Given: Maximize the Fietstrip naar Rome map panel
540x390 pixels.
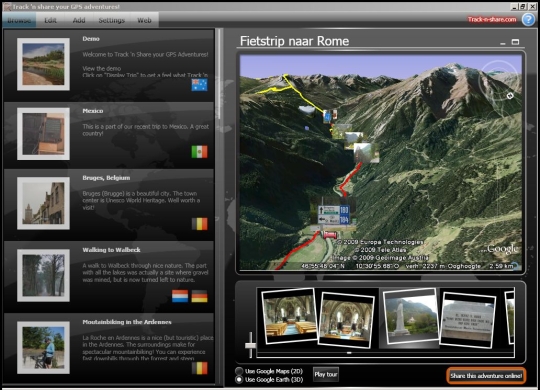Looking at the screenshot, I should (x=515, y=42).
